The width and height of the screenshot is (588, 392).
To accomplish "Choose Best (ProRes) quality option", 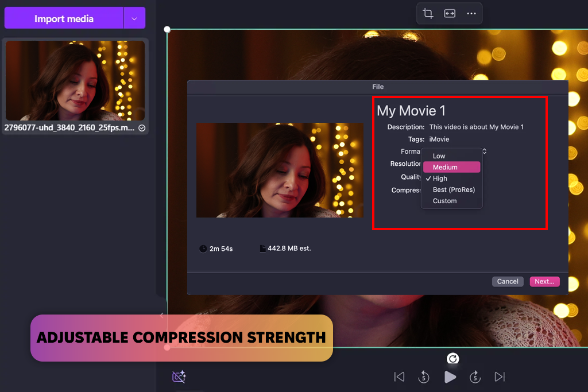I will [451, 189].
